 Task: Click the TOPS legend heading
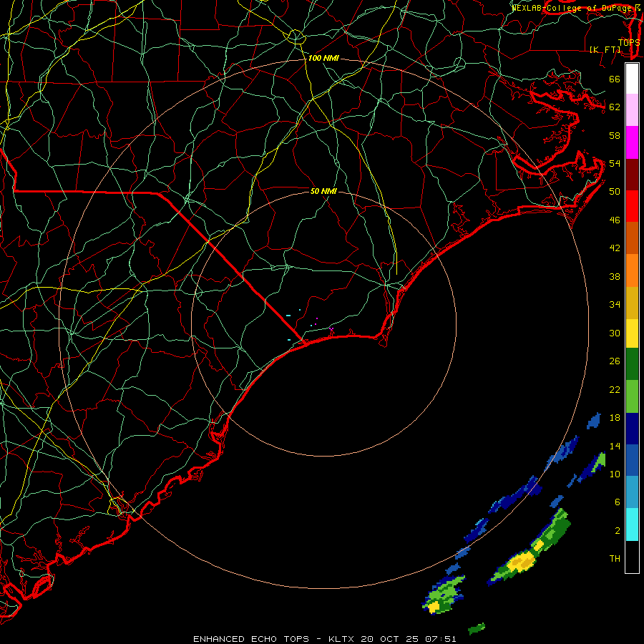(x=629, y=42)
